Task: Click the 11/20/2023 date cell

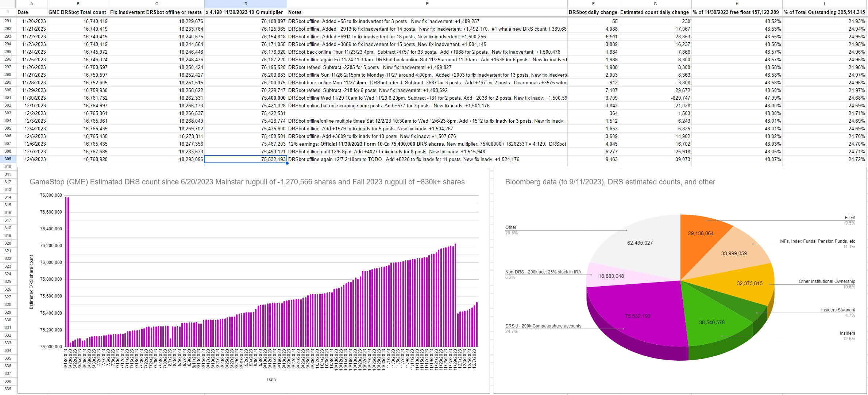Action: click(x=32, y=21)
